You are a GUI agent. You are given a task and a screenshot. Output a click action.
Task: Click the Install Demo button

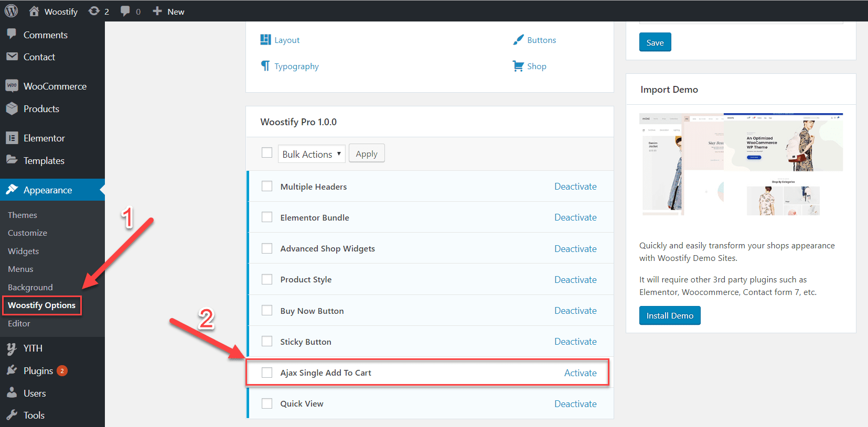[670, 315]
